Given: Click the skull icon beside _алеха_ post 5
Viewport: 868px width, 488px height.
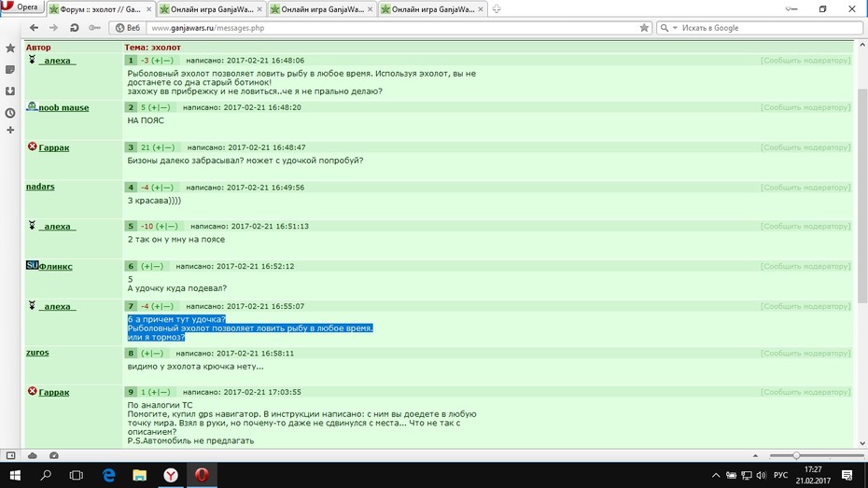Looking at the screenshot, I should click(32, 225).
